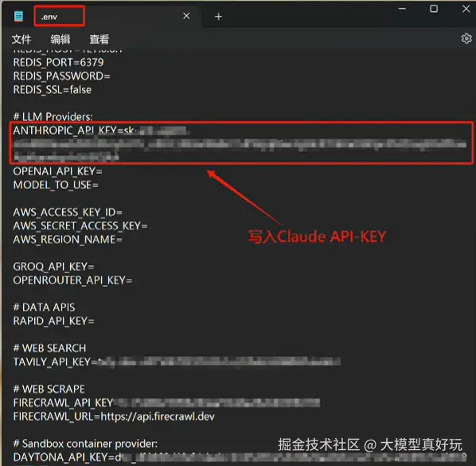Click the Notepad app icon

pyautogui.click(x=18, y=16)
